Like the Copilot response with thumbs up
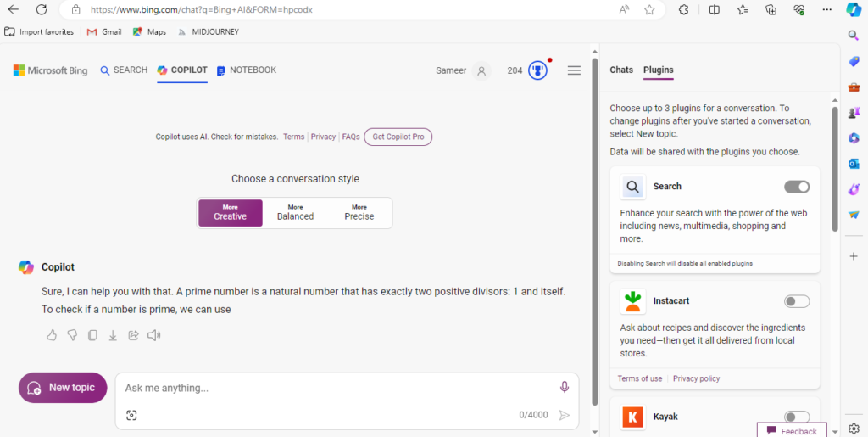Image resolution: width=868 pixels, height=437 pixels. [52, 335]
